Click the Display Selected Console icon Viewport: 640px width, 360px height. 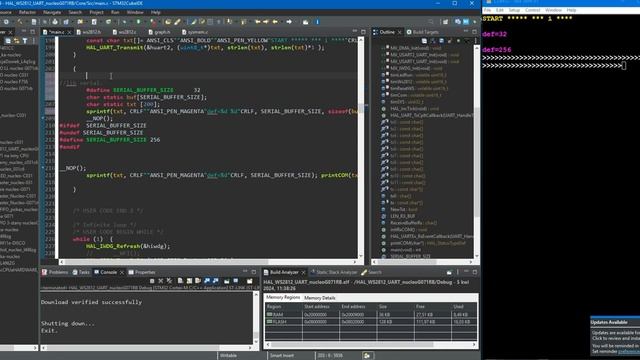coord(236,281)
